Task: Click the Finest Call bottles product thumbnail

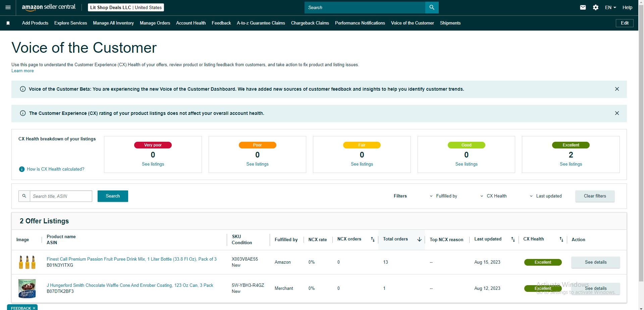Action: [x=27, y=262]
